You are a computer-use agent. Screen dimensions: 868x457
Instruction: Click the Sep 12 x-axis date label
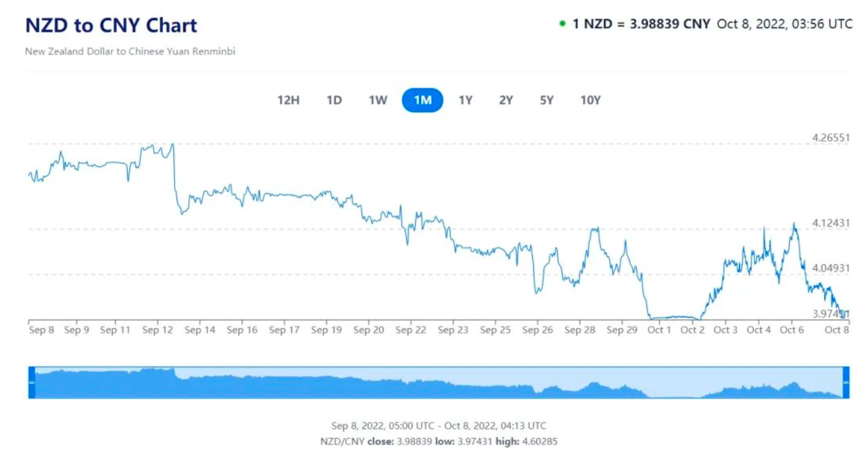tap(158, 330)
